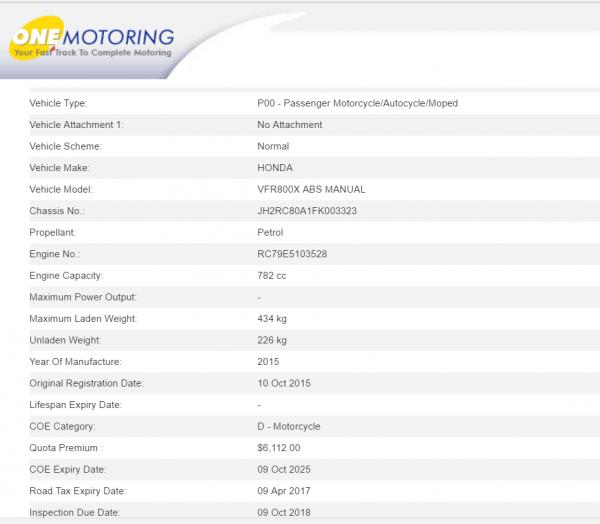This screenshot has width=600, height=524.
Task: Select the 'Propellant:' label
Action: [52, 232]
